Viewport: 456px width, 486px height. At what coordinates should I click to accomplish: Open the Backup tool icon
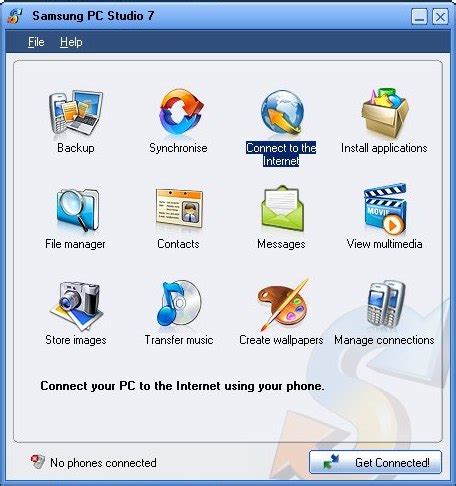tap(76, 113)
